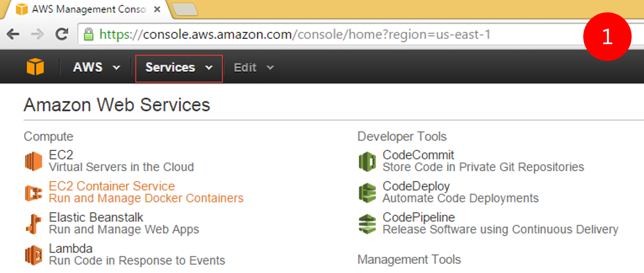The width and height of the screenshot is (644, 273).
Task: Open the AWS dropdown menu
Action: tap(97, 67)
